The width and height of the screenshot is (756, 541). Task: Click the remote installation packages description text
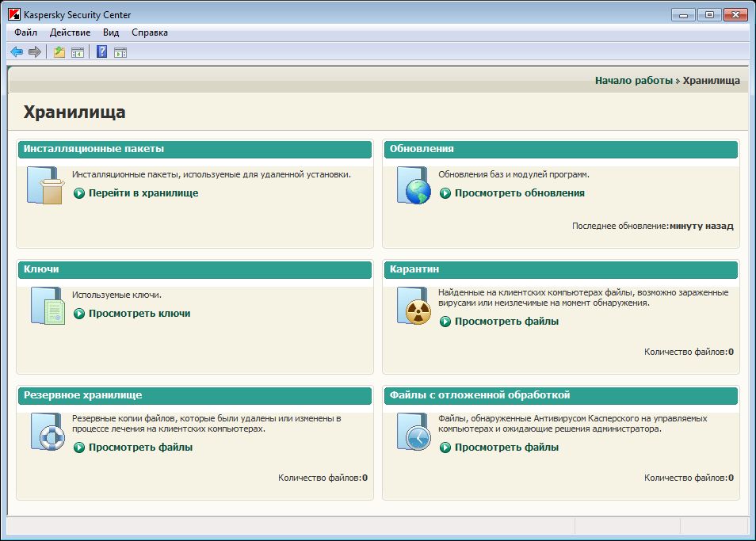pyautogui.click(x=211, y=174)
